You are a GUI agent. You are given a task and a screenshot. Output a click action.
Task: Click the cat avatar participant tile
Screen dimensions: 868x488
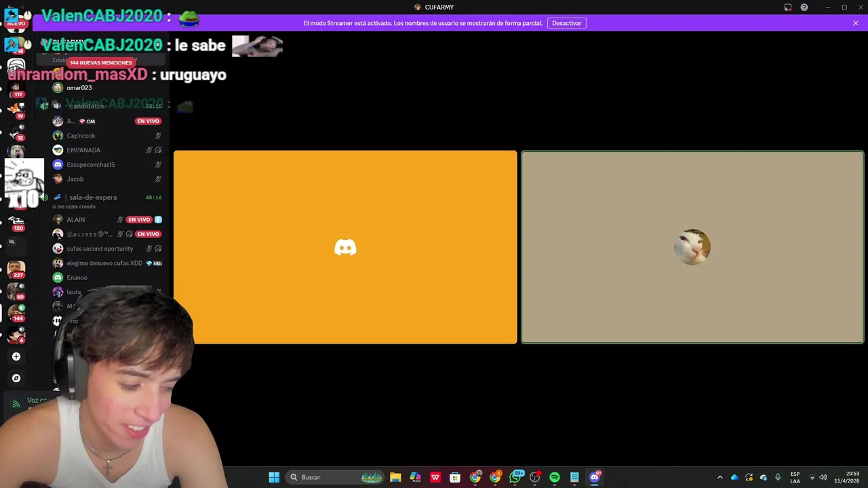coord(692,247)
